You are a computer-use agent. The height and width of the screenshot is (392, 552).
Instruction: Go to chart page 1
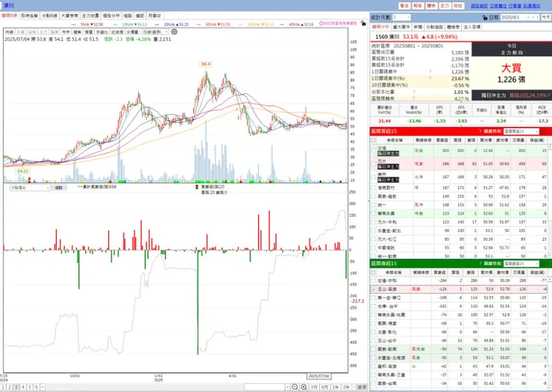[x=3, y=387]
